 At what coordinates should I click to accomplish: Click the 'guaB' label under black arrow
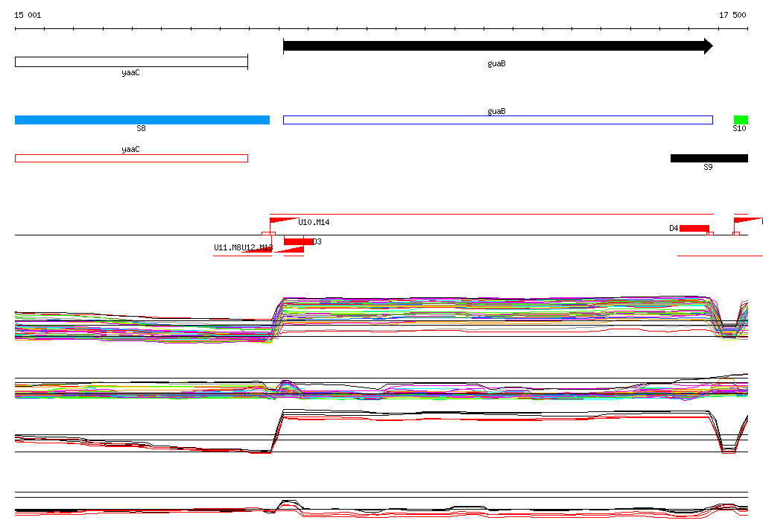(x=496, y=64)
